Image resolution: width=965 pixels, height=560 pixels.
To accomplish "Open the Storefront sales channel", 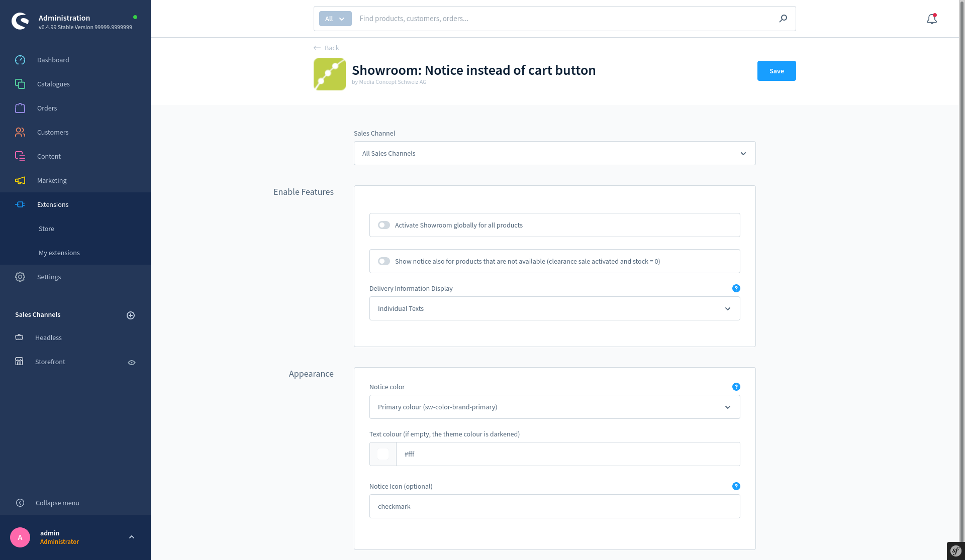I will click(x=50, y=362).
